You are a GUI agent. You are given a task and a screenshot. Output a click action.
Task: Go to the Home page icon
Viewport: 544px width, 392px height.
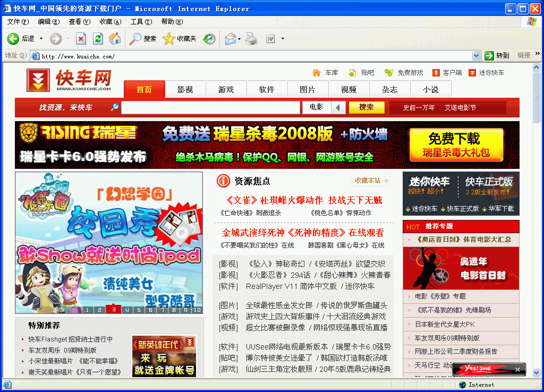tap(115, 38)
